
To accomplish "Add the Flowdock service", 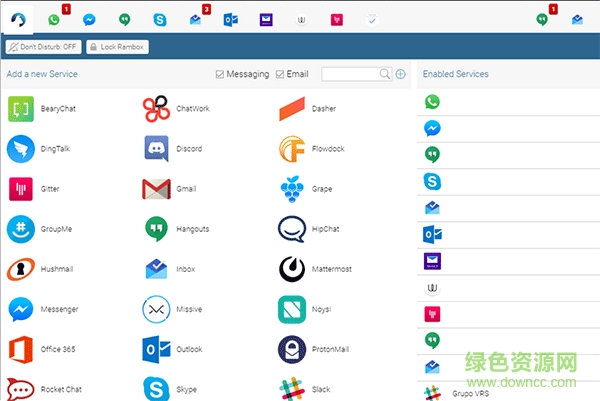I will [x=311, y=149].
